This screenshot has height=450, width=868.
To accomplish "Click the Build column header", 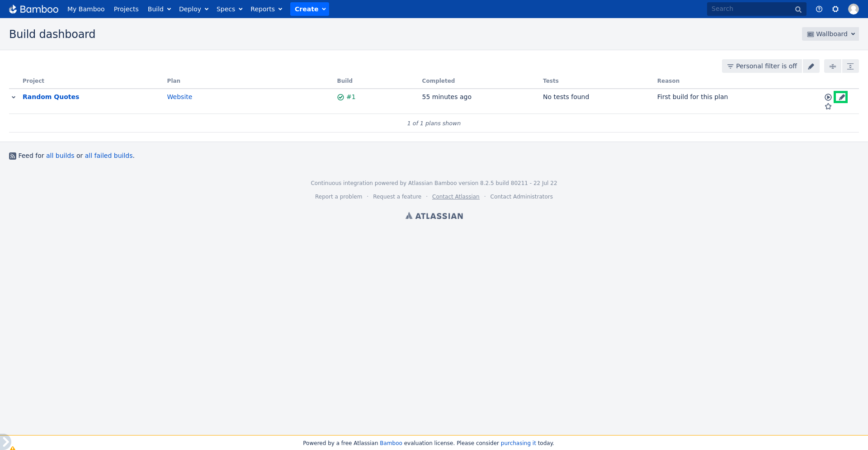I will point(344,81).
